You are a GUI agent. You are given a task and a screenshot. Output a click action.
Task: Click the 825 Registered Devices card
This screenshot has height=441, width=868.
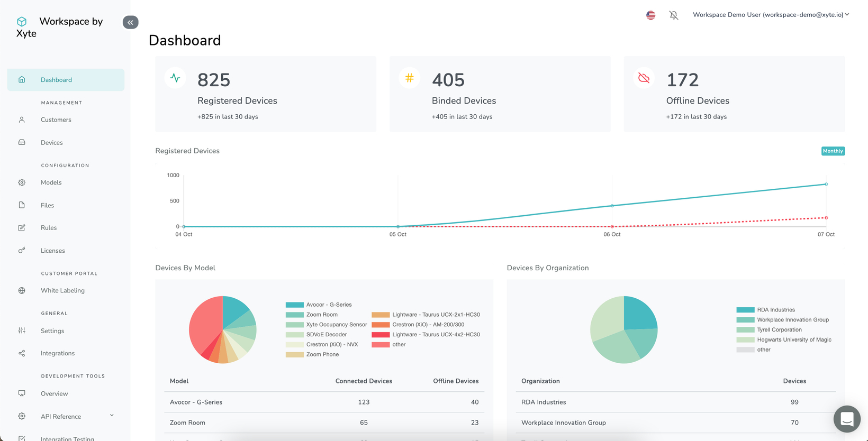pyautogui.click(x=266, y=94)
